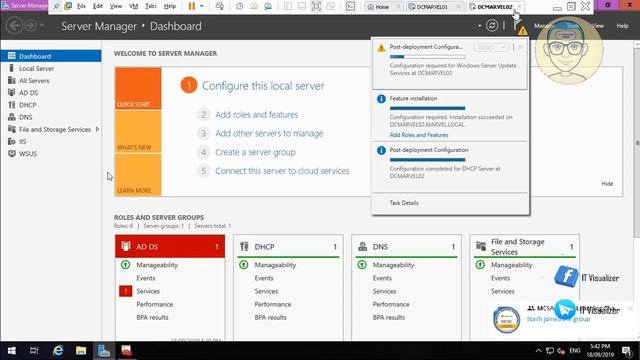Click the WSUS post-deployment progress bar
The width and height of the screenshot is (640, 360).
click(x=427, y=57)
